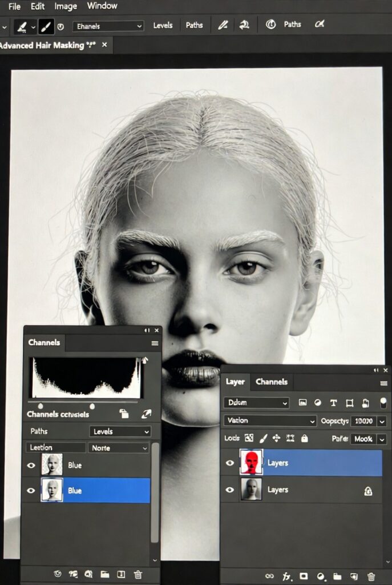This screenshot has height=585, width=392.
Task: Open the Ehanels dropdown in options bar
Action: pyautogui.click(x=108, y=26)
